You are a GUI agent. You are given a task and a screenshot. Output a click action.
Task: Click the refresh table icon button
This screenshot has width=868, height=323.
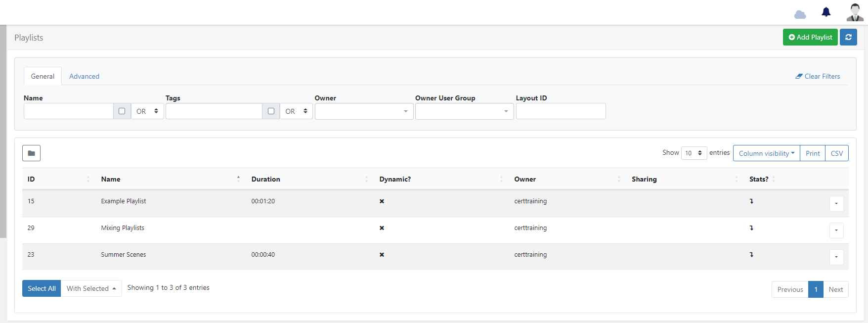[848, 37]
